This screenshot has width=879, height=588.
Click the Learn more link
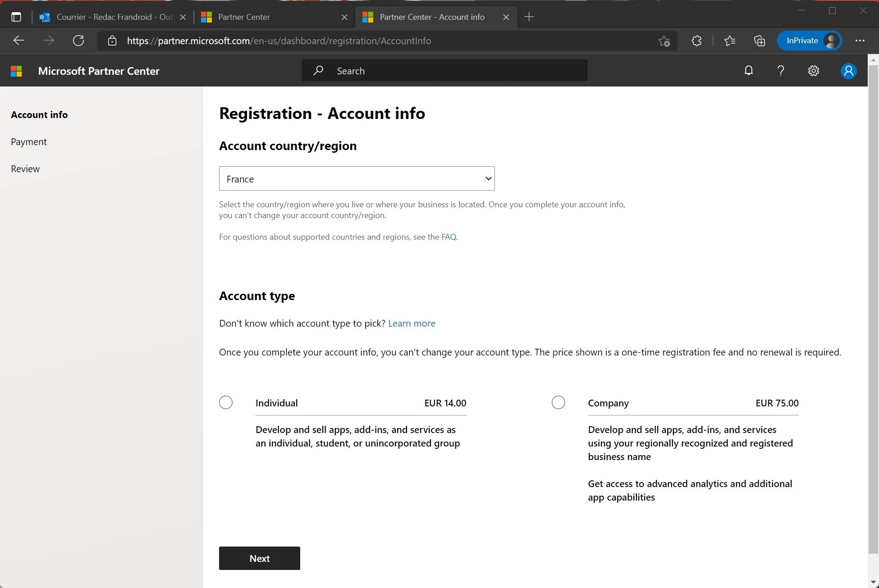coord(412,323)
